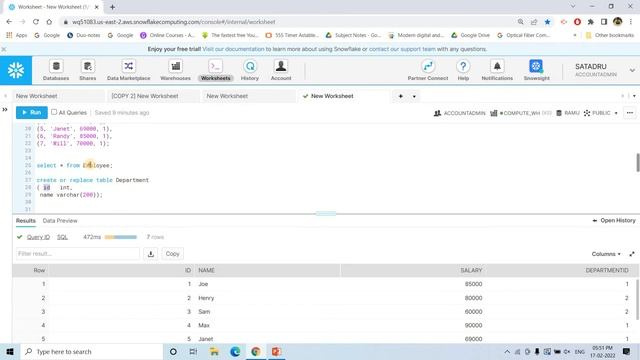Open the worksheet context dropdown near PUBLIC
Image resolution: width=640 pixels, height=360 pixels.
[x=616, y=113]
